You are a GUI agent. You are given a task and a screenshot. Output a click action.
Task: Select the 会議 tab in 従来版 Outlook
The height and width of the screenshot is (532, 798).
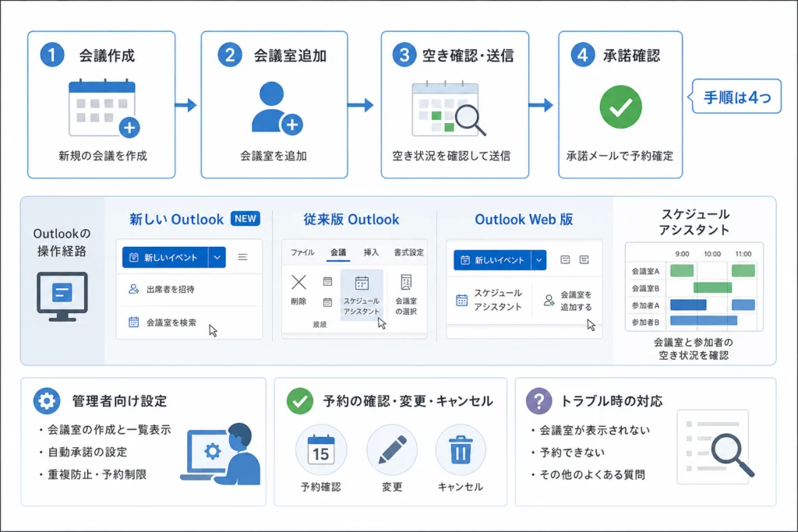[338, 252]
